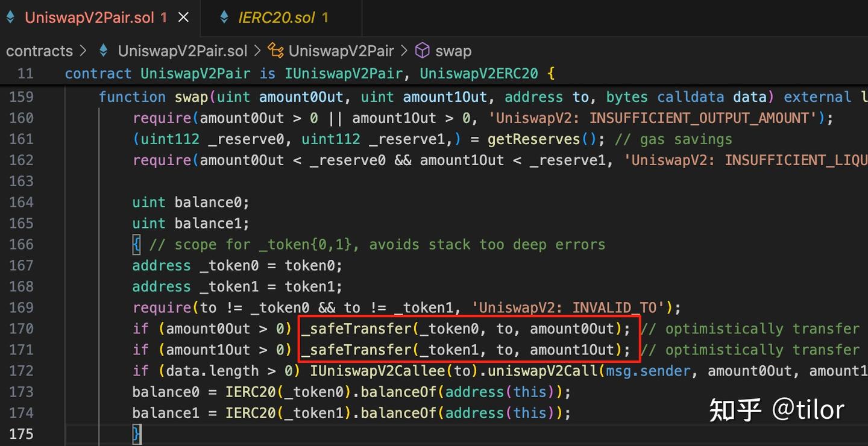Click line number 174 in the gutter
Viewport: 868px width, 446px height.
22,413
